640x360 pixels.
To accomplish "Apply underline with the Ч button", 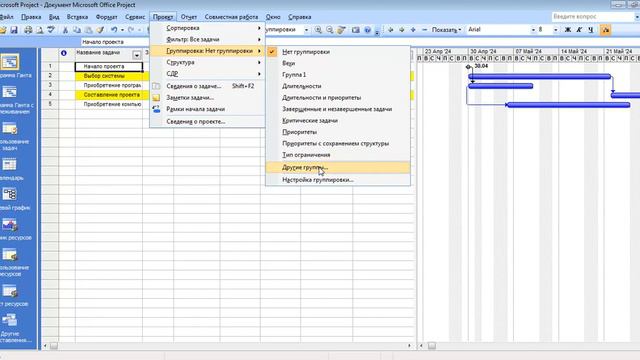I will click(x=591, y=30).
